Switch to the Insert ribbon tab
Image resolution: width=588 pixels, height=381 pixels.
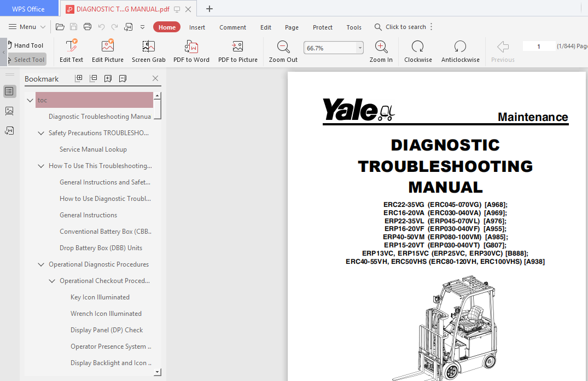click(x=197, y=27)
